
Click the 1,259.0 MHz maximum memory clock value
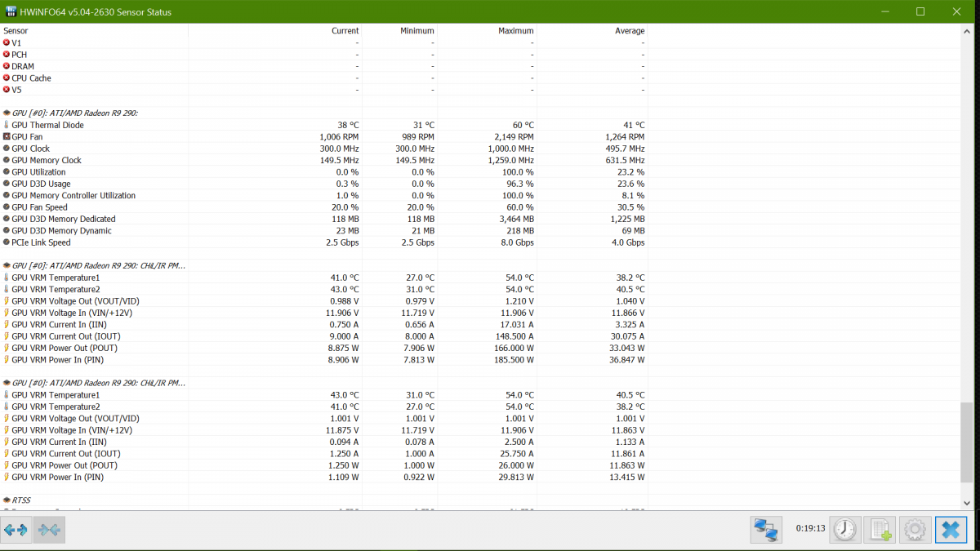click(x=510, y=160)
